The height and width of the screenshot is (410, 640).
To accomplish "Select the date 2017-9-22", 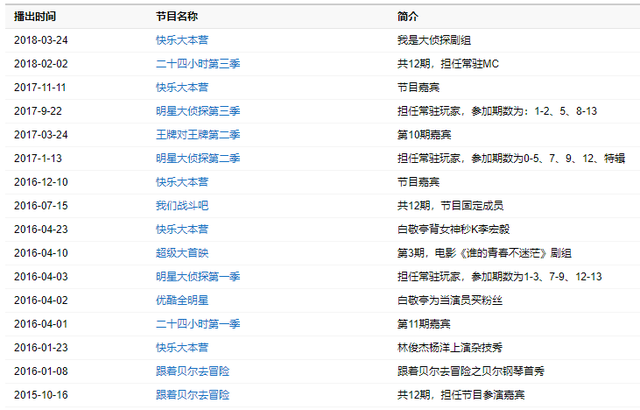I will click(38, 111).
